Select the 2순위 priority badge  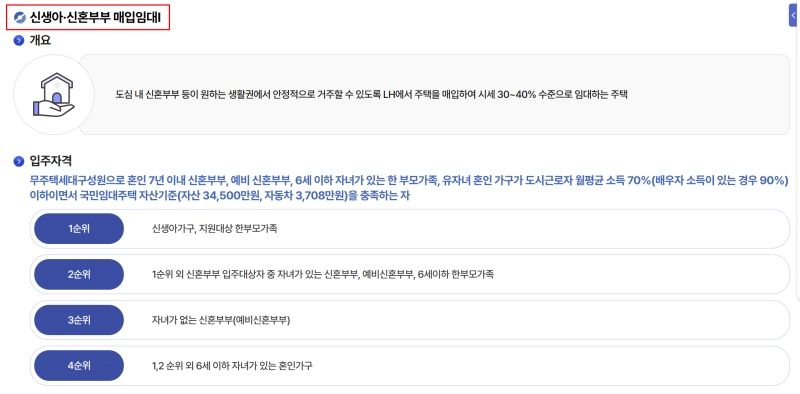click(79, 275)
